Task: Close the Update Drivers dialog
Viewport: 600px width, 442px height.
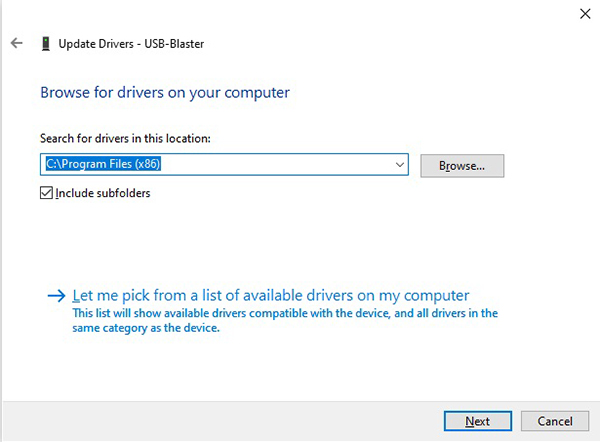Action: click(x=584, y=13)
